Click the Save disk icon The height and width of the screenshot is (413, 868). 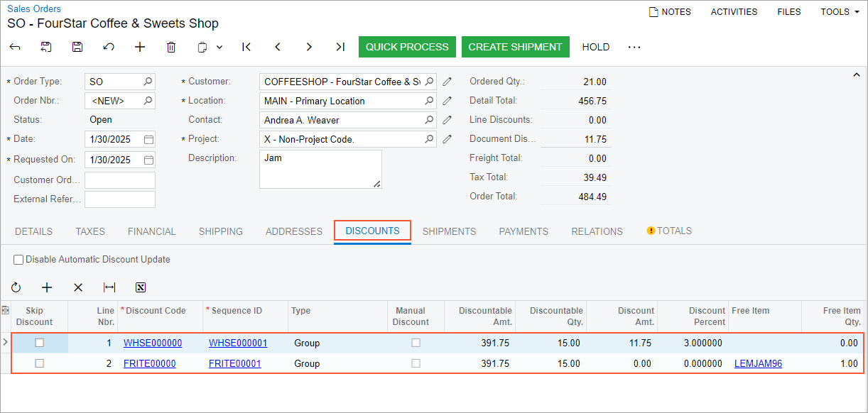(77, 47)
